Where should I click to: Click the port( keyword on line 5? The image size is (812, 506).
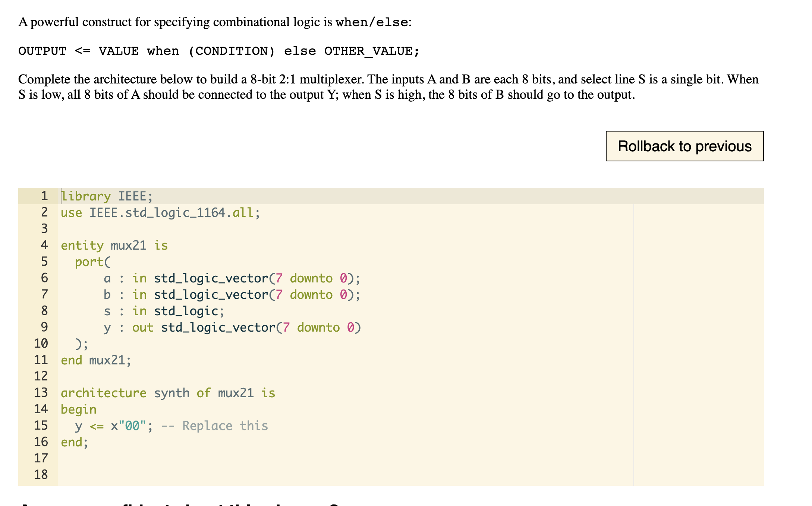92,262
